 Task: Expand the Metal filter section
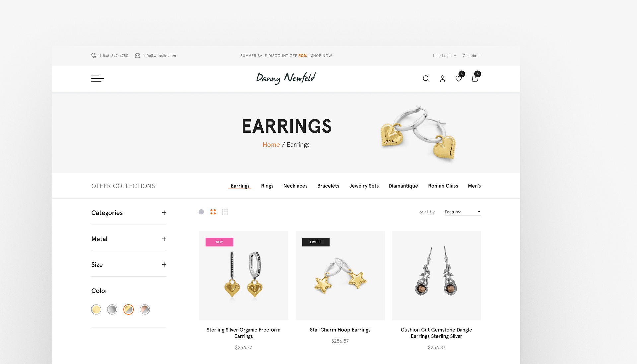point(164,239)
